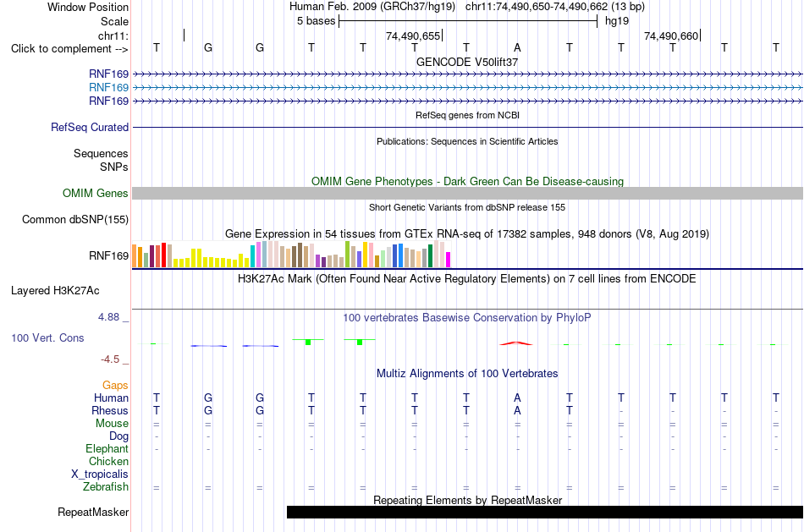Open the OMIM Genes track label

point(96,193)
